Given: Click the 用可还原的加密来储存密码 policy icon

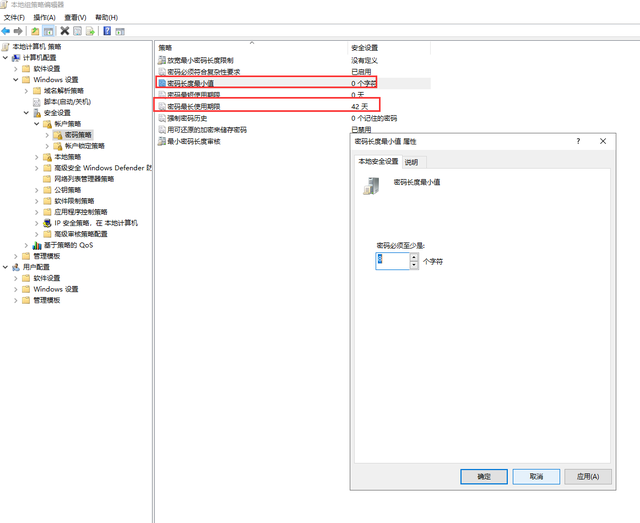Looking at the screenshot, I should click(162, 130).
